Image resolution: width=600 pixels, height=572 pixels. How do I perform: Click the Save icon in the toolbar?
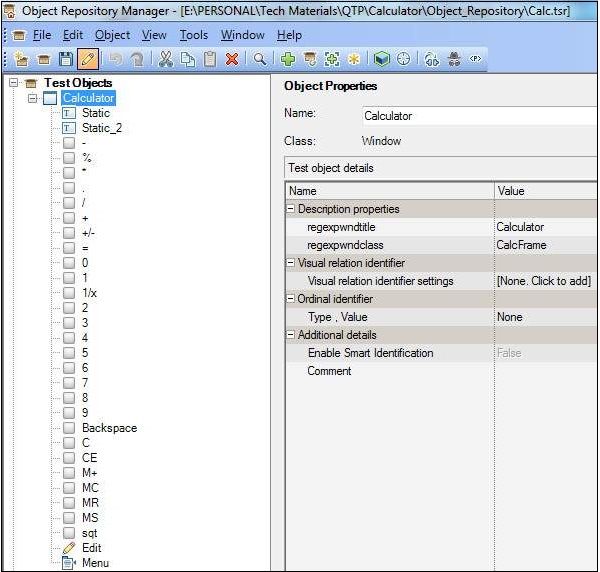(x=66, y=60)
